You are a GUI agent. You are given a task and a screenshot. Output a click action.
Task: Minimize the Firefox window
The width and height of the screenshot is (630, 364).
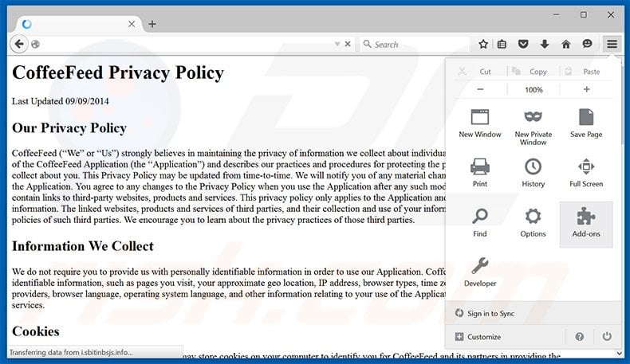556,14
